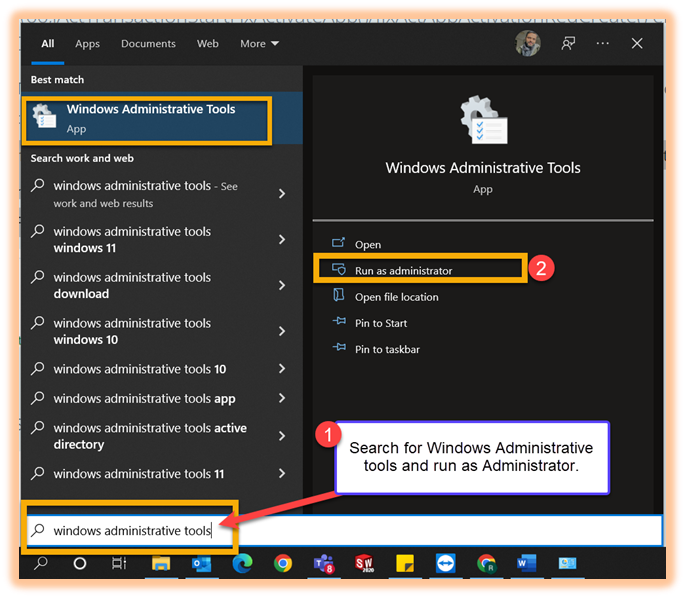The width and height of the screenshot is (685, 598).
Task: Click the feedback icon in search header
Action: [568, 44]
